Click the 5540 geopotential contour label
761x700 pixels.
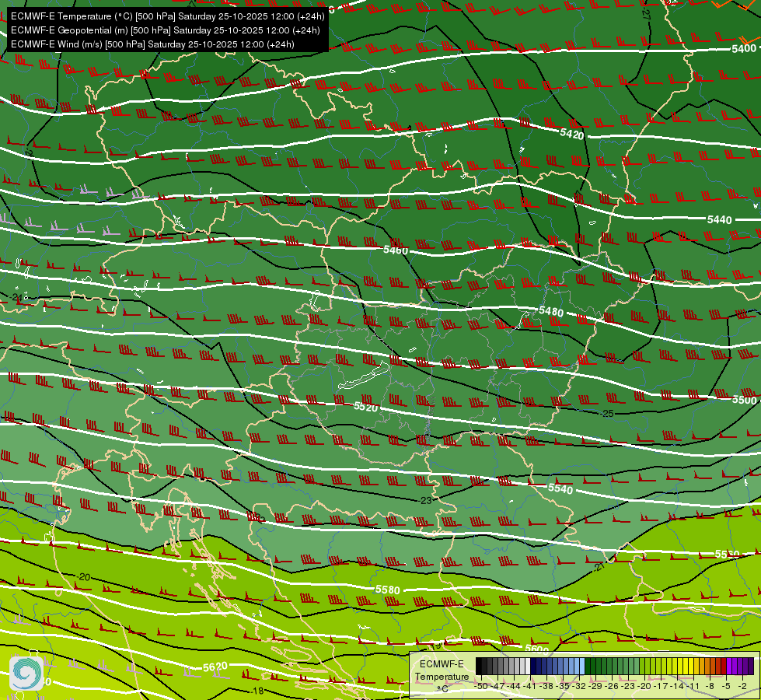click(560, 488)
